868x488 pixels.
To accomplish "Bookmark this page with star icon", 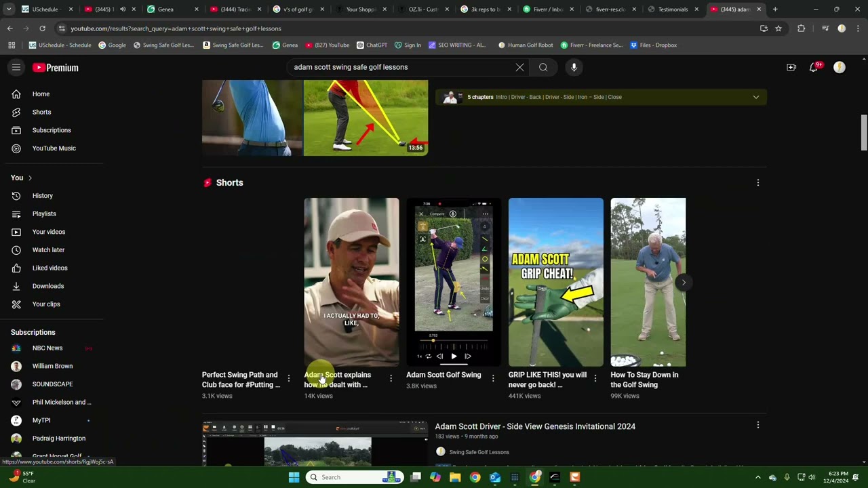I will [778, 28].
